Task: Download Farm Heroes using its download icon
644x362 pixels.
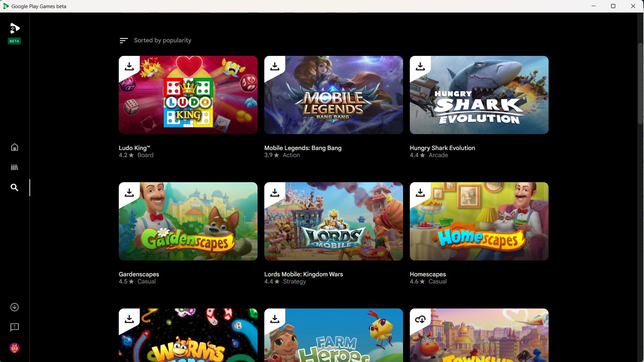Action: click(274, 319)
